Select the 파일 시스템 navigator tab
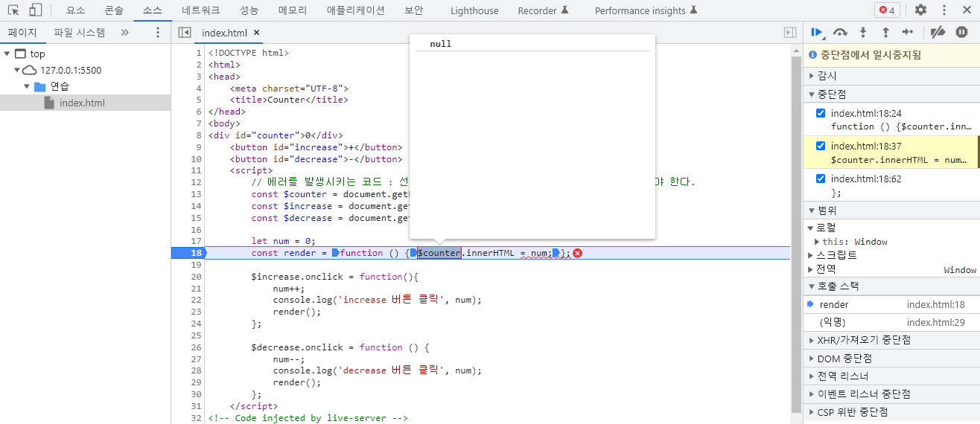Viewport: 980px width, 424px height. point(80,33)
